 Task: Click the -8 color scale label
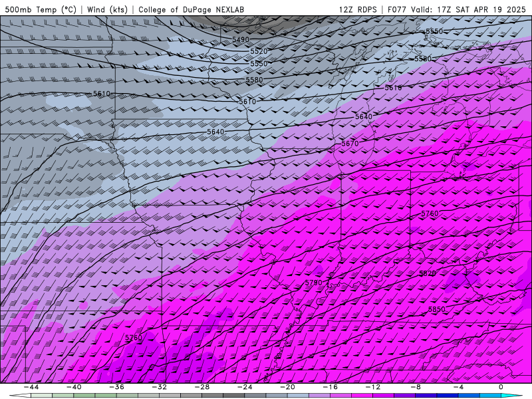point(416,387)
